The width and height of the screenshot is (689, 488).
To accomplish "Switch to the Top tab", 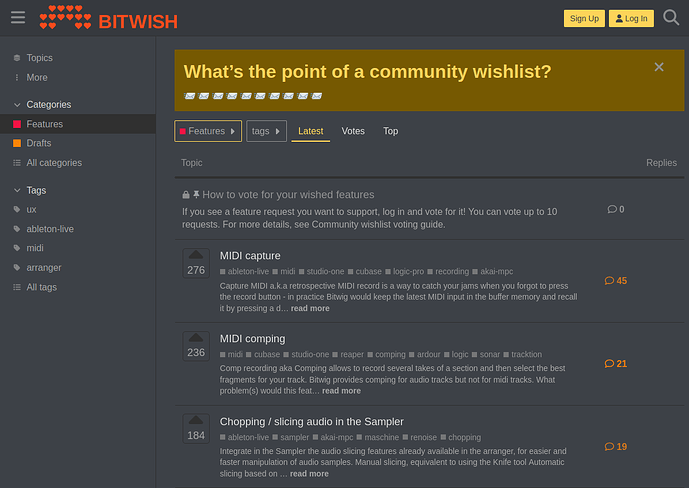I will click(x=390, y=131).
